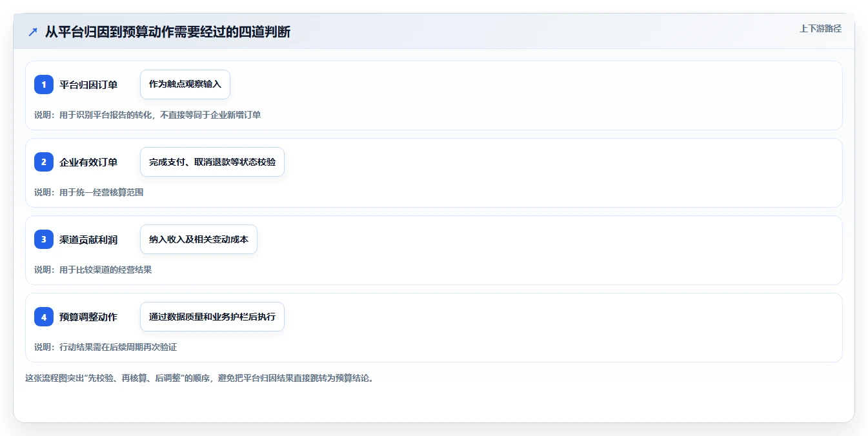Click the heading 从平台归因到预算动作需要经过的四道判断
The width and height of the screenshot is (868, 436).
tap(168, 32)
